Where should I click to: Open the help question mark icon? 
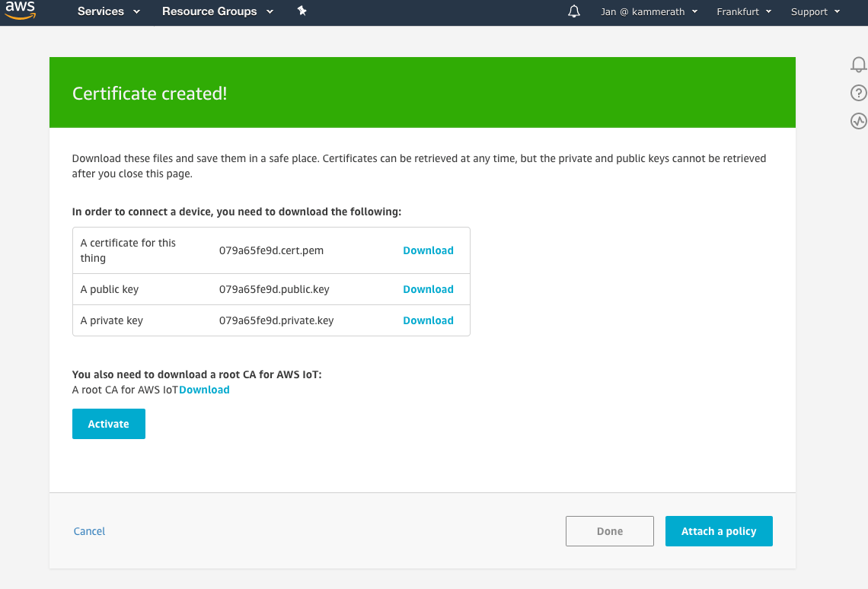click(859, 93)
